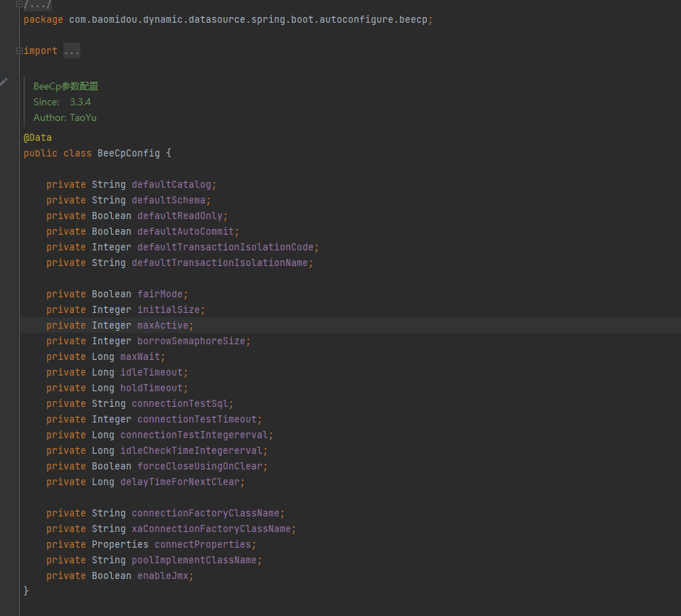Click the @Data annotation
The width and height of the screenshot is (681, 616).
click(38, 137)
